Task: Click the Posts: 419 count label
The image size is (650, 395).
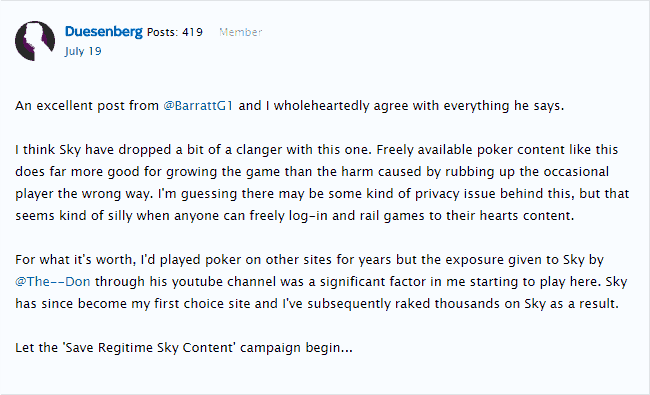Action: point(175,32)
